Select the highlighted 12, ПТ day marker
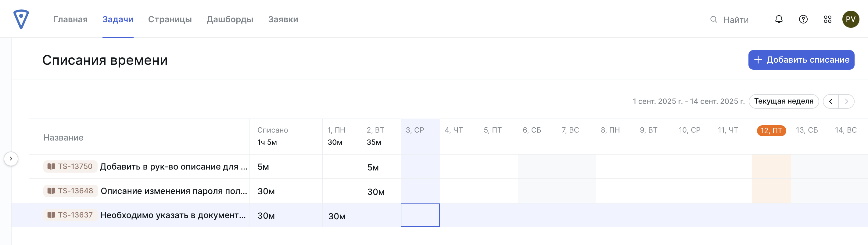The image size is (868, 245). (771, 131)
